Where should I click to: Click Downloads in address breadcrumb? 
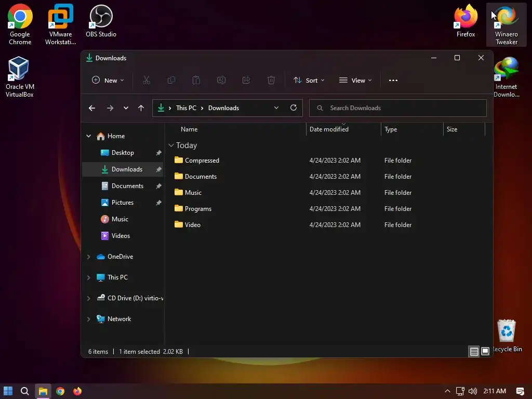point(223,108)
